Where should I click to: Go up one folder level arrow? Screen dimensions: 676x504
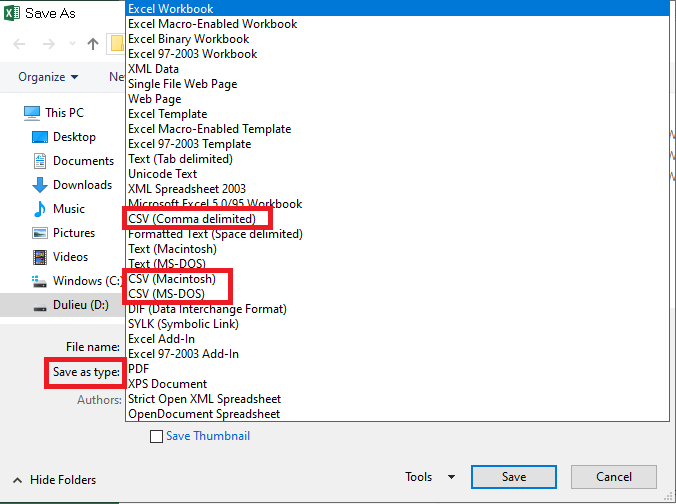click(x=93, y=44)
